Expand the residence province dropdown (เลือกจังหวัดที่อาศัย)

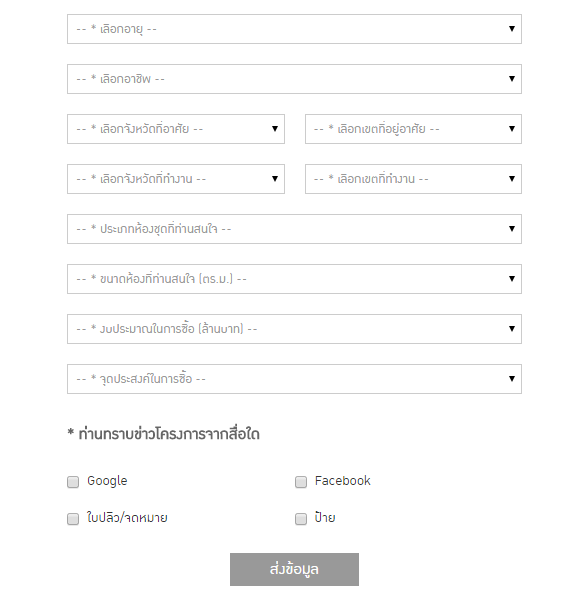point(176,129)
